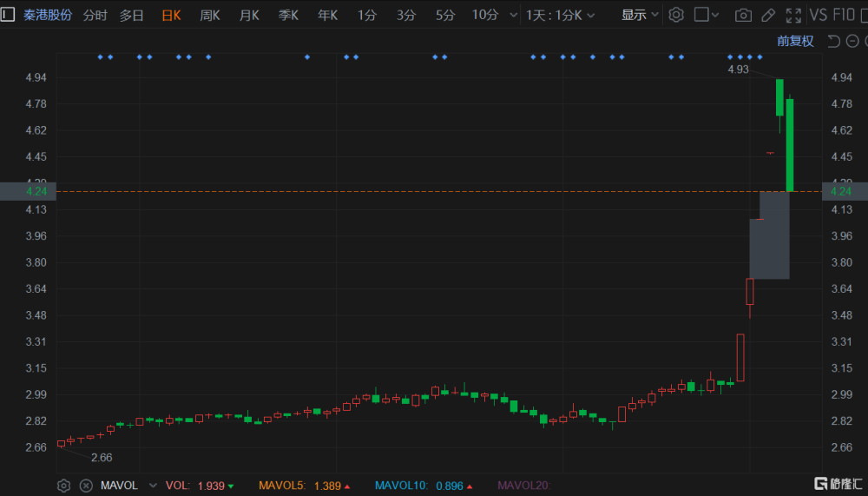The height and width of the screenshot is (496, 868).
Task: Toggle the MAVOL5 indicator line label
Action: coord(304,486)
